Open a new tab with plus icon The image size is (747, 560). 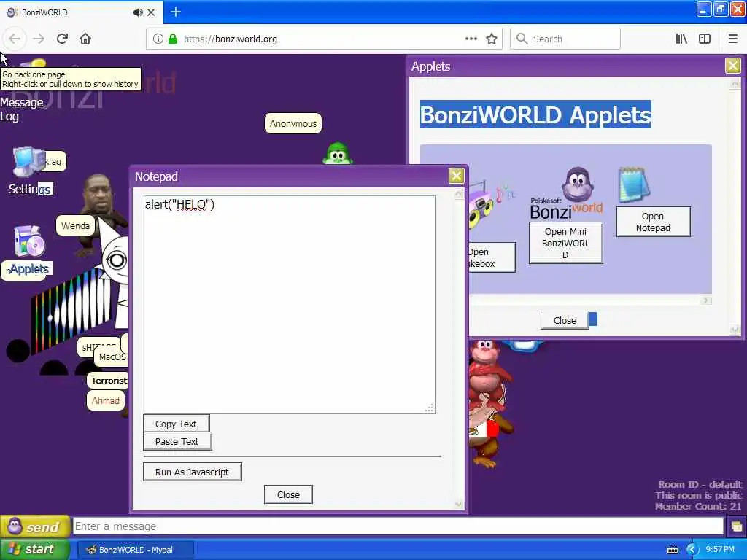tap(176, 12)
